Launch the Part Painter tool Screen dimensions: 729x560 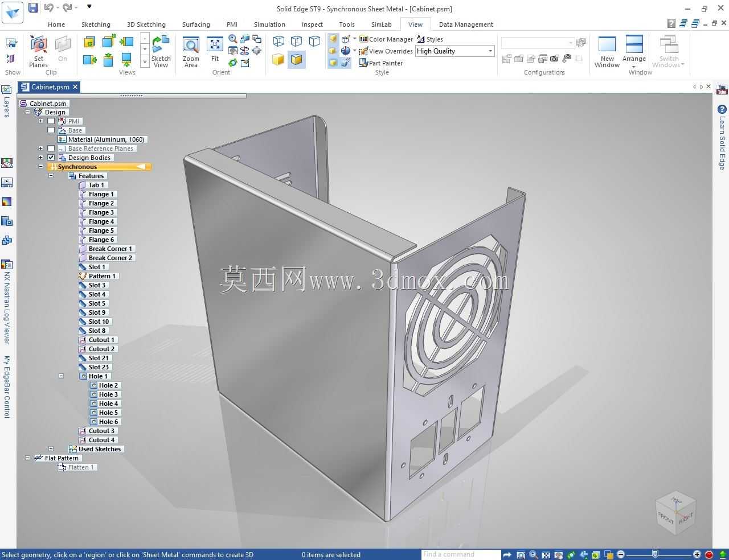381,63
